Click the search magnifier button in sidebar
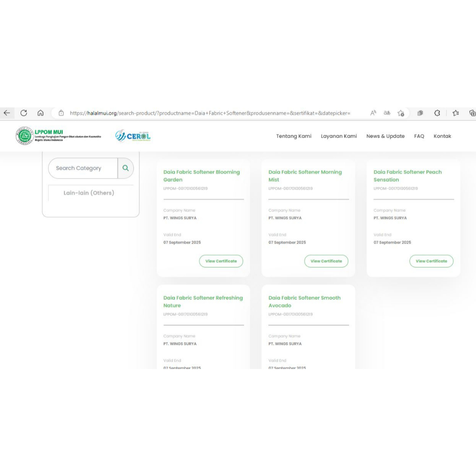Image resolution: width=476 pixels, height=476 pixels. click(126, 168)
